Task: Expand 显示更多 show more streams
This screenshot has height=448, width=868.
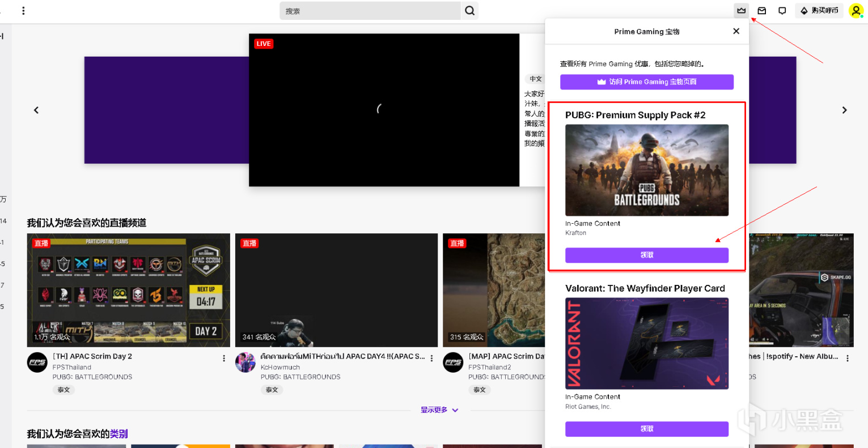Action: [x=439, y=410]
